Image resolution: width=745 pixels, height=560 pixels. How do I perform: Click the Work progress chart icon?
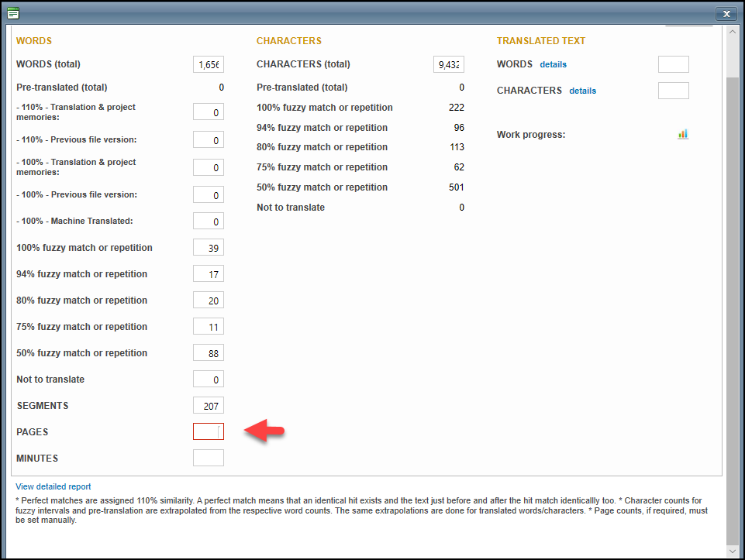682,134
